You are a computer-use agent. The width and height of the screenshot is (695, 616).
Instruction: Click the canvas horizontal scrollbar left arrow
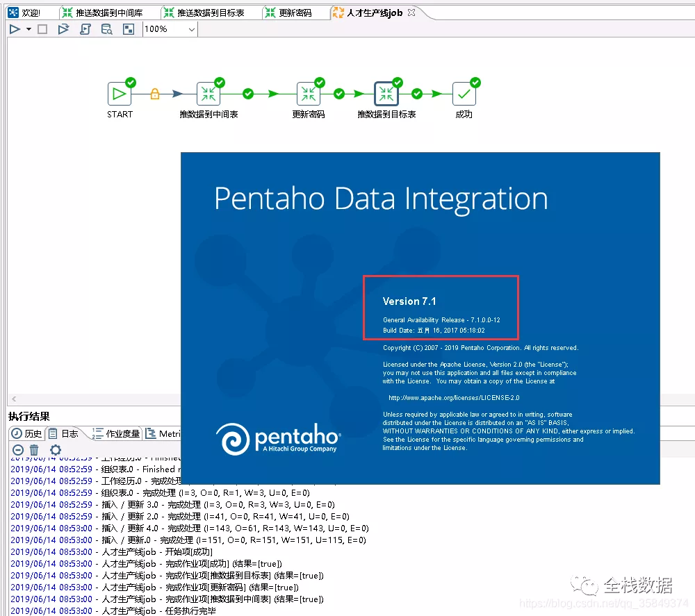pyautogui.click(x=14, y=399)
